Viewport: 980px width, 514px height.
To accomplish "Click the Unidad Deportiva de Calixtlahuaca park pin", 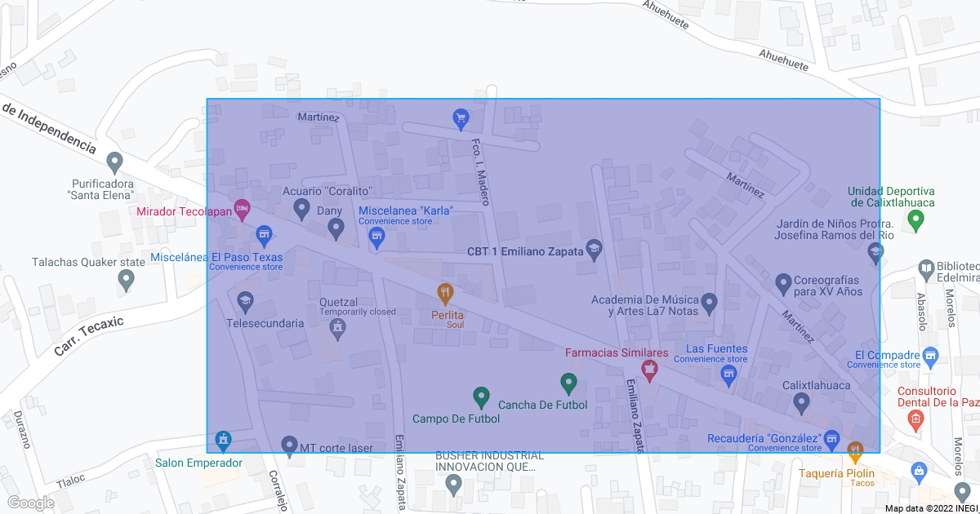I will 916,219.
